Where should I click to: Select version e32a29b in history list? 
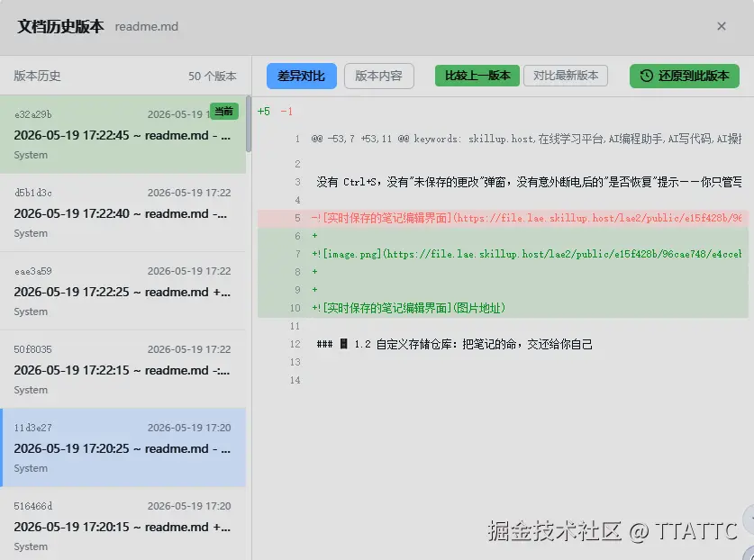[x=123, y=134]
